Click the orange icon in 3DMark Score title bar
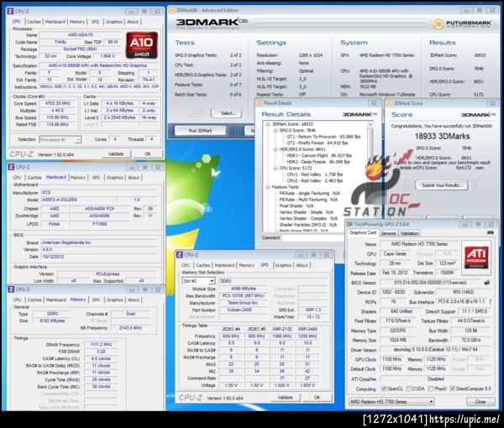This screenshot has height=428, width=504. point(390,103)
